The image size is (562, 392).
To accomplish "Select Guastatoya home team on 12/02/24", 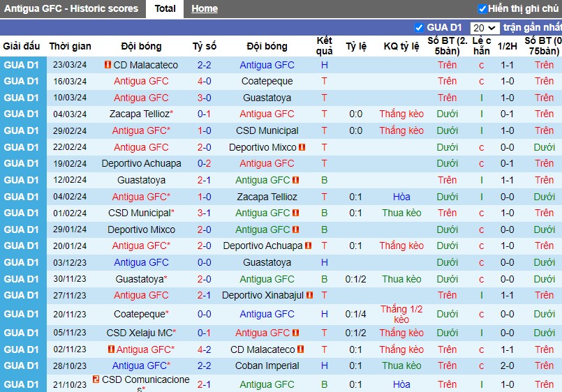I will [x=141, y=180].
